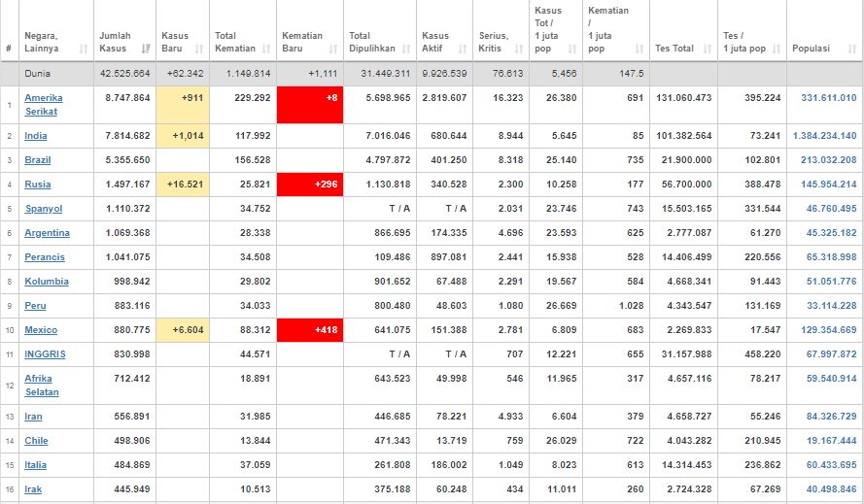Click the Irak link
The height and width of the screenshot is (504, 864).
pyautogui.click(x=33, y=489)
